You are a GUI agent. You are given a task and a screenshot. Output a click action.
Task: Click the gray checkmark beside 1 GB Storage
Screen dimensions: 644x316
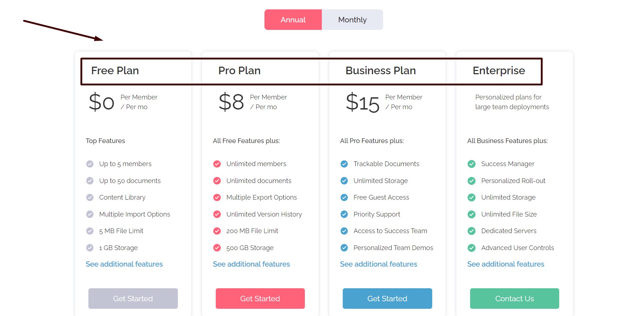pyautogui.click(x=90, y=248)
